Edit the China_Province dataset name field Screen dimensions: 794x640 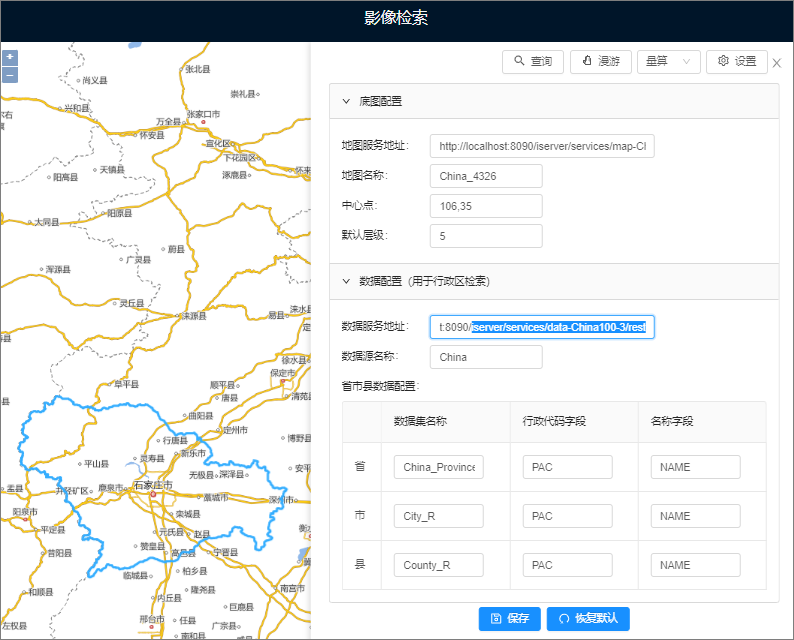(x=439, y=467)
